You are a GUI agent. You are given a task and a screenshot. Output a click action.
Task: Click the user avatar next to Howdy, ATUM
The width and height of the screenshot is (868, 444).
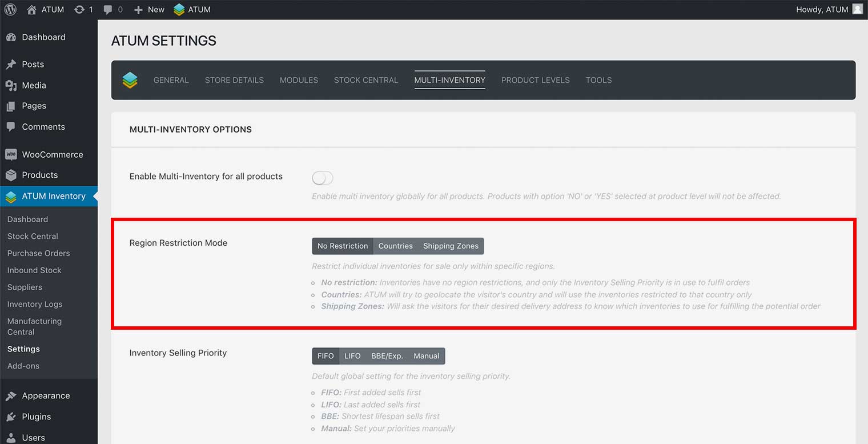(x=857, y=9)
